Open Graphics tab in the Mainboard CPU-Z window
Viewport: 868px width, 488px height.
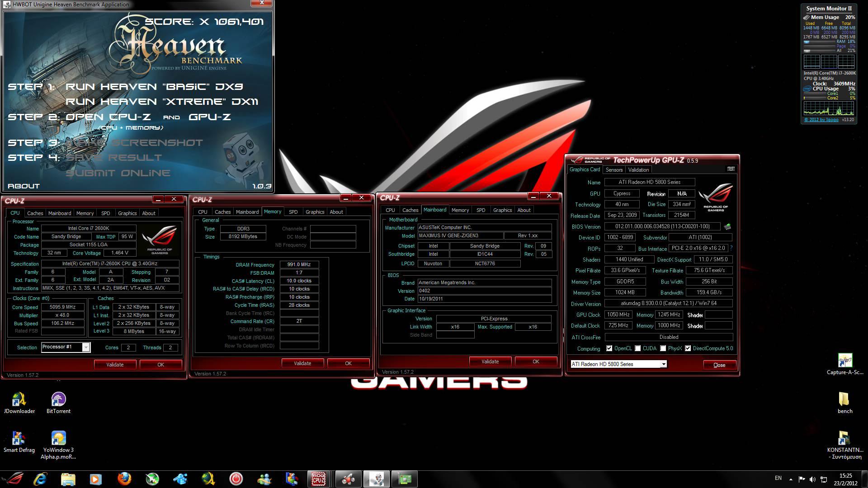[502, 210]
